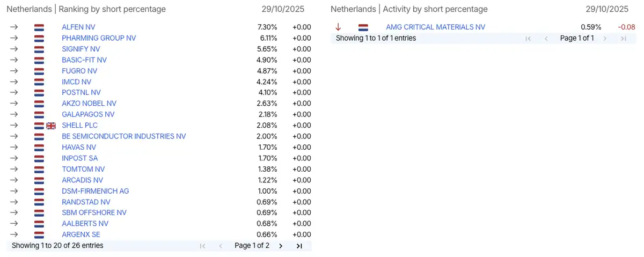
Task: Go to previous page in ranking table
Action: 221,246
